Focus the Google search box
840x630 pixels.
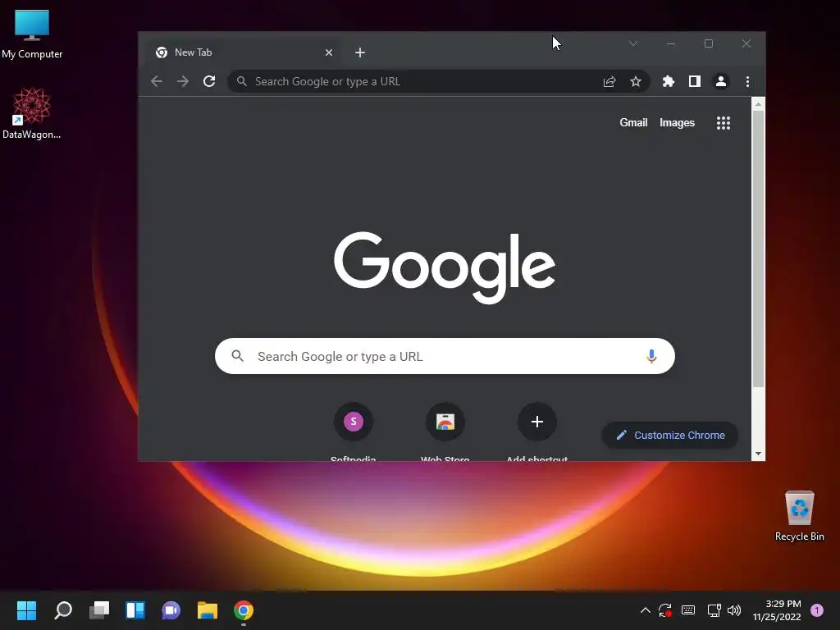445,356
